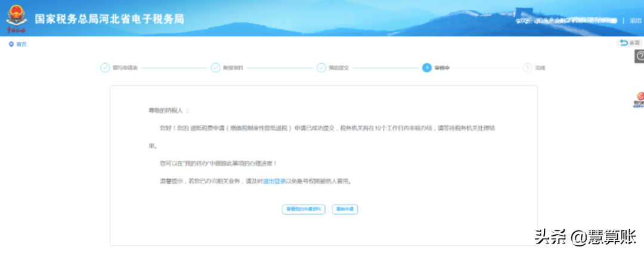The image size is (644, 253).
Task: Open the help question mark icon
Action: click(x=639, y=57)
